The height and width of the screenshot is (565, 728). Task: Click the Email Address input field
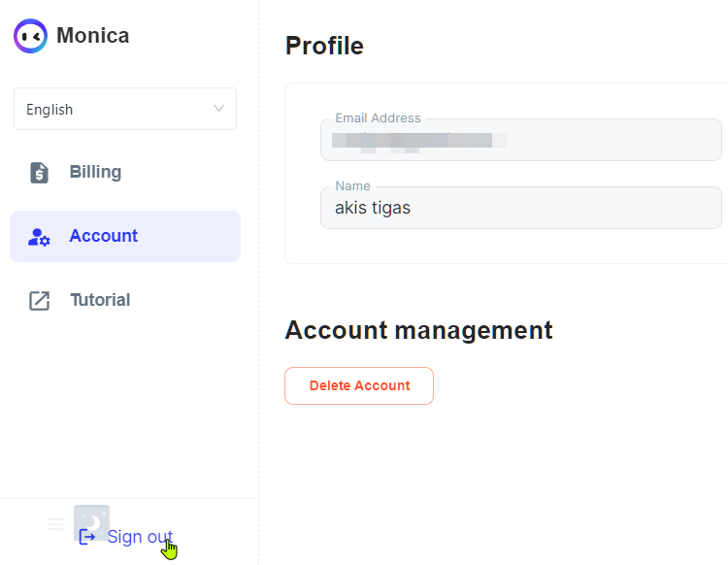[520, 141]
